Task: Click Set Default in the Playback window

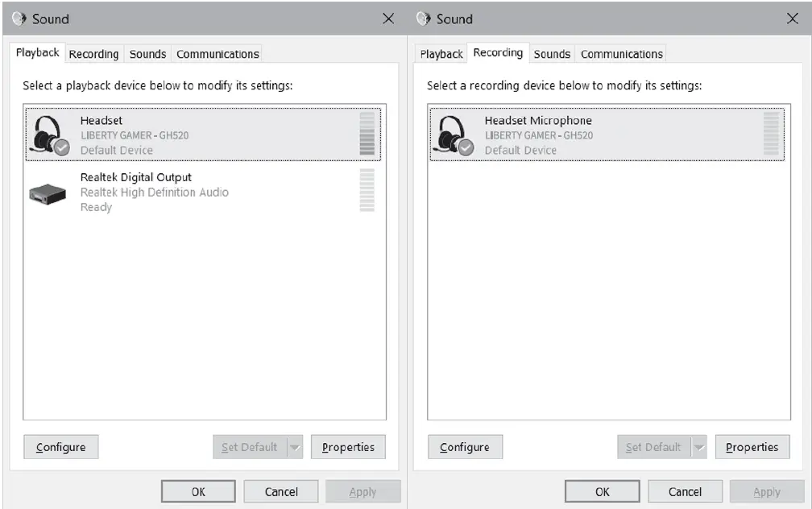Action: (x=250, y=447)
